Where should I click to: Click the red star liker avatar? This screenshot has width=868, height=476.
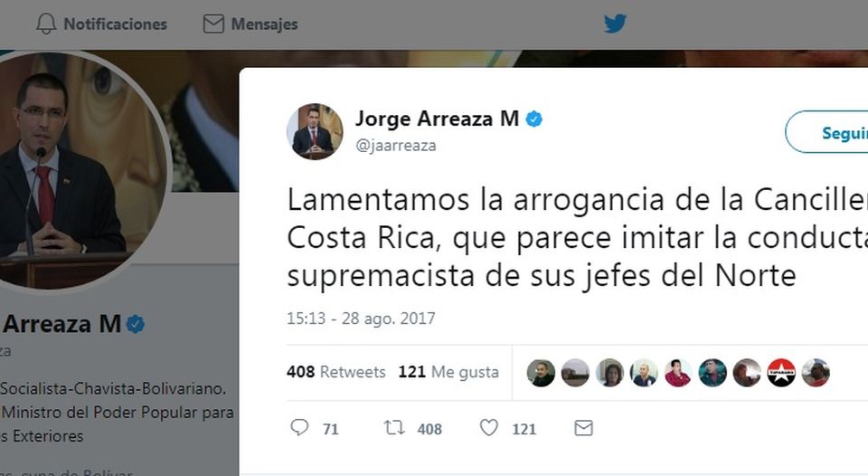pyautogui.click(x=781, y=372)
